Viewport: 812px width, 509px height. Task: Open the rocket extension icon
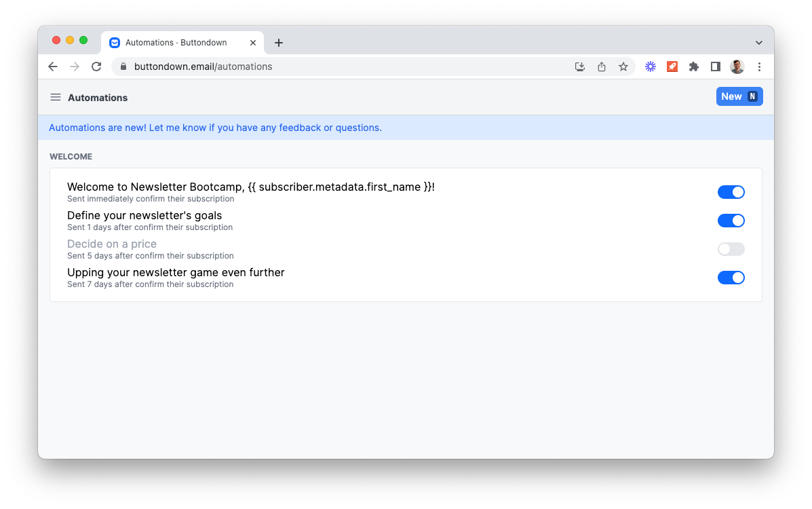pyautogui.click(x=672, y=67)
